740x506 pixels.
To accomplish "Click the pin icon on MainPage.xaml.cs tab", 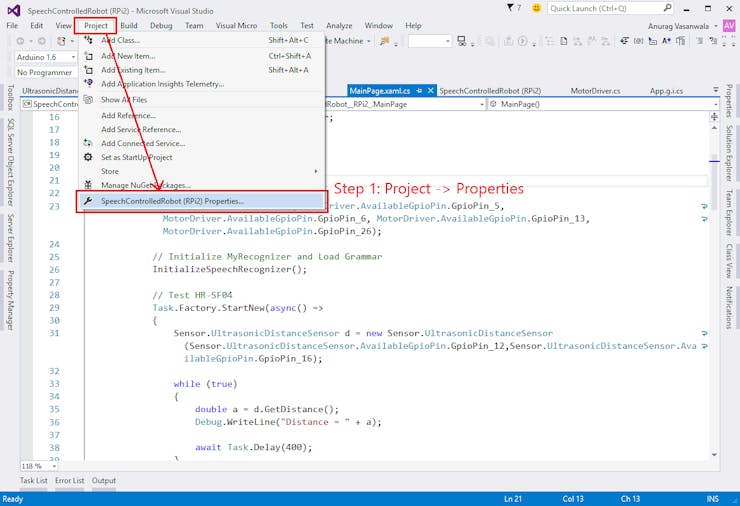I will pos(419,91).
